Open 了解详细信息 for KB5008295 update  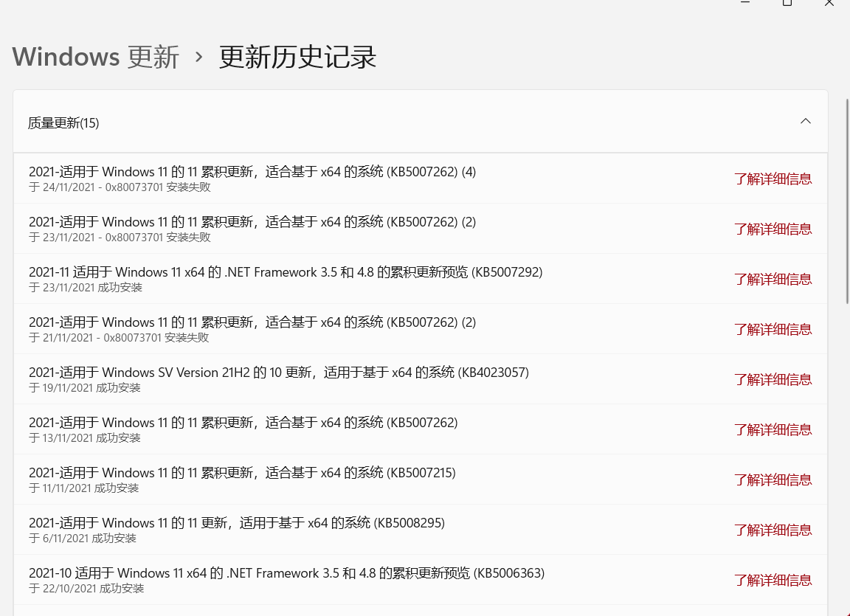click(773, 530)
